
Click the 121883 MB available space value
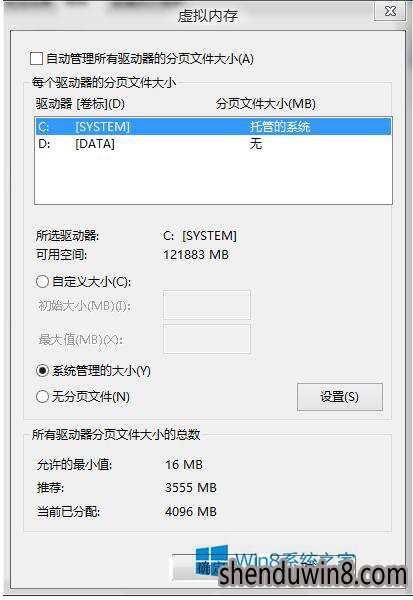[x=196, y=254]
